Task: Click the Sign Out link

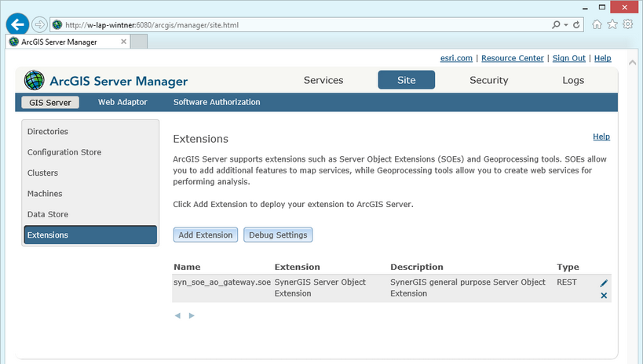Action: (568, 58)
